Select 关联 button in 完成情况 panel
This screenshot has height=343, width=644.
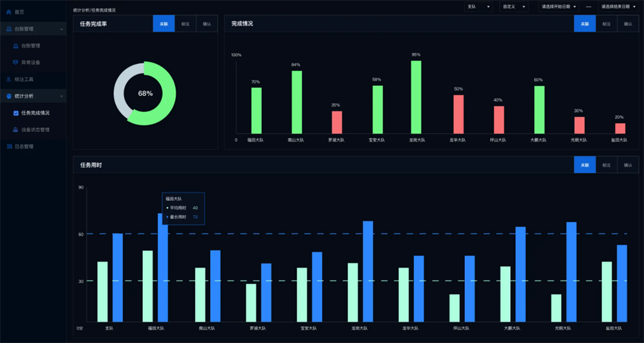[x=585, y=23]
